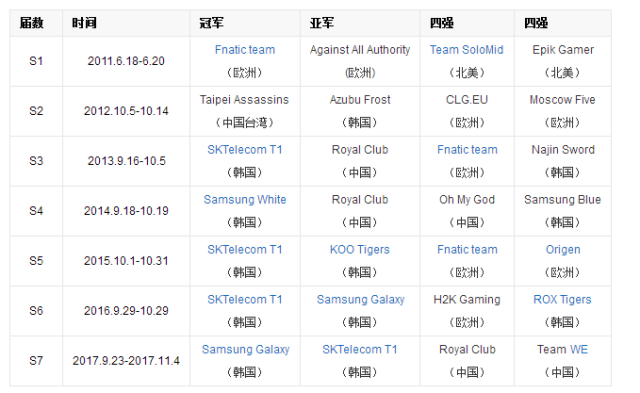The image size is (640, 393).
Task: Click the 2017.9.23-2017.11.4 date cell
Action: [126, 361]
